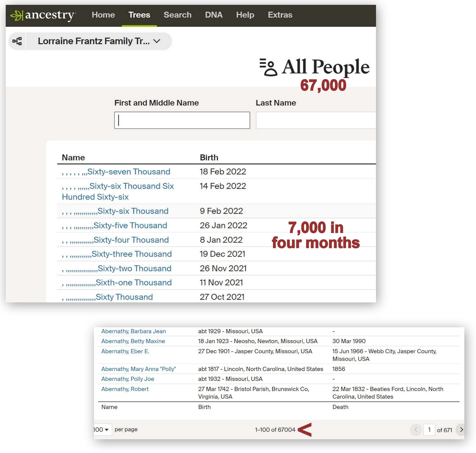Click the Ancestry leaf logo
Screen dimensions: 476x453
17,15
